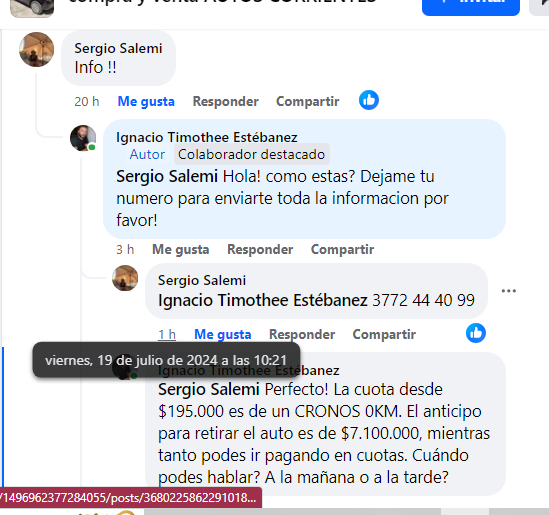Share the Info comment via Compartir

tap(308, 102)
